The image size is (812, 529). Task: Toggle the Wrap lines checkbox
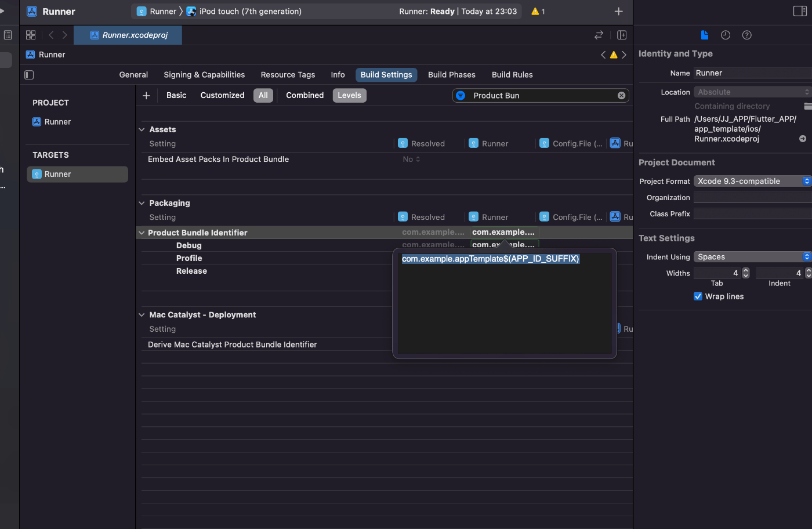click(698, 296)
